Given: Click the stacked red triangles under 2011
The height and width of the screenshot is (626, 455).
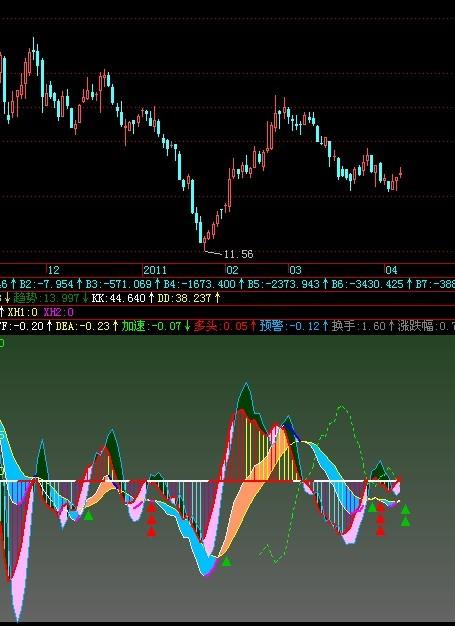Looking at the screenshot, I should (x=151, y=519).
